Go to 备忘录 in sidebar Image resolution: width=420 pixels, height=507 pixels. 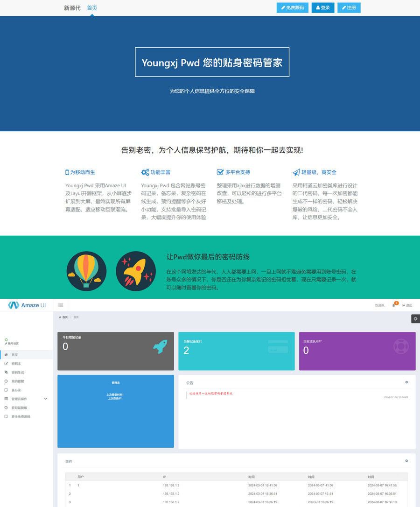pyautogui.click(x=16, y=390)
